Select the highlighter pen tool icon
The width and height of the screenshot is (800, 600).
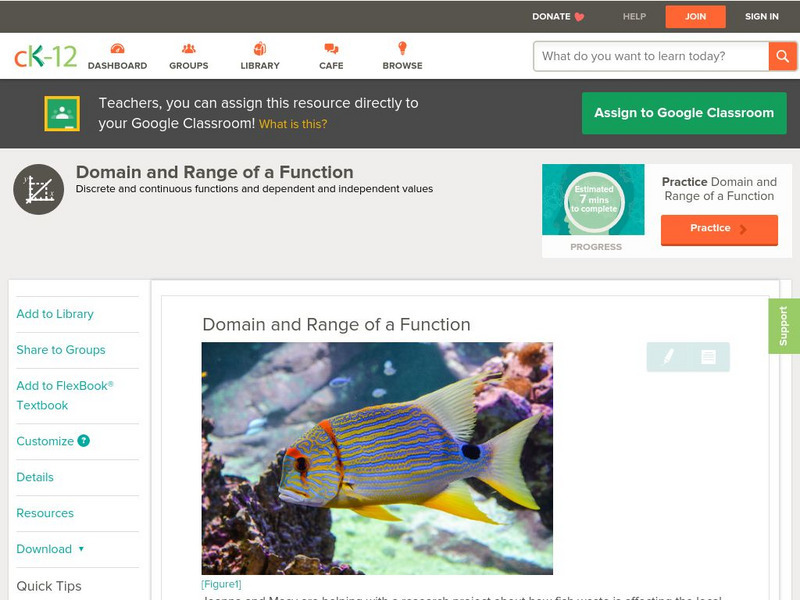click(668, 356)
